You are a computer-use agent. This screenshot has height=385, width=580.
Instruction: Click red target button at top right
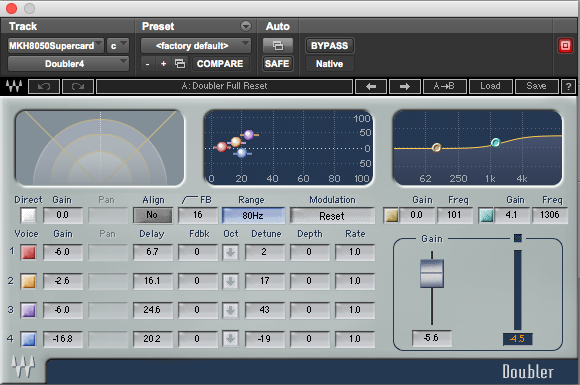click(x=565, y=45)
